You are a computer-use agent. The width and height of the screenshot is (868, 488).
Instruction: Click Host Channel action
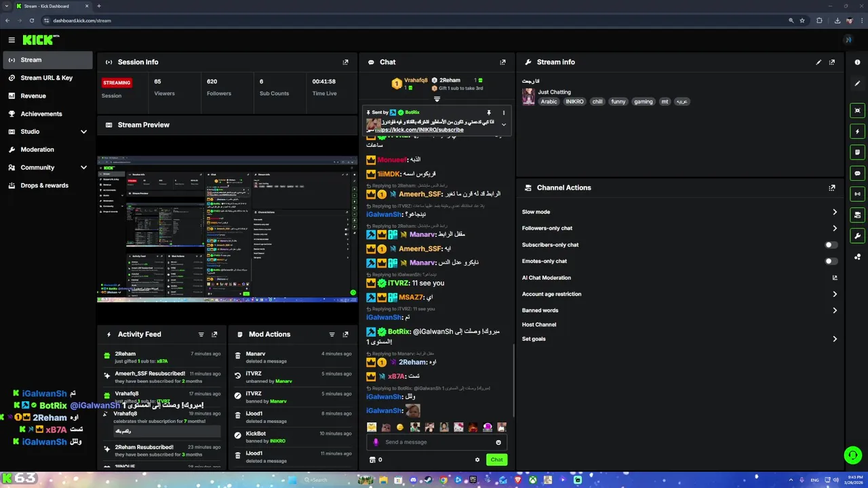tap(539, 325)
